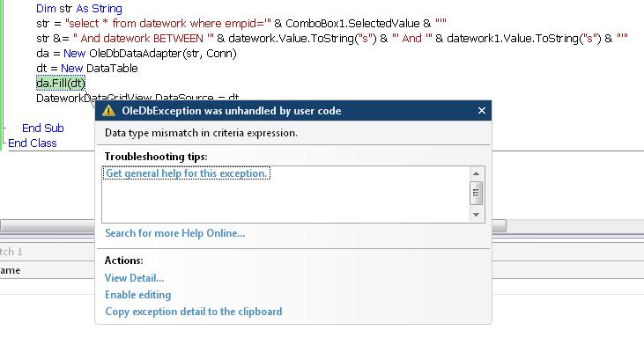Click troubleshooting tips scroll down arrow
644x338 pixels.
tap(476, 215)
